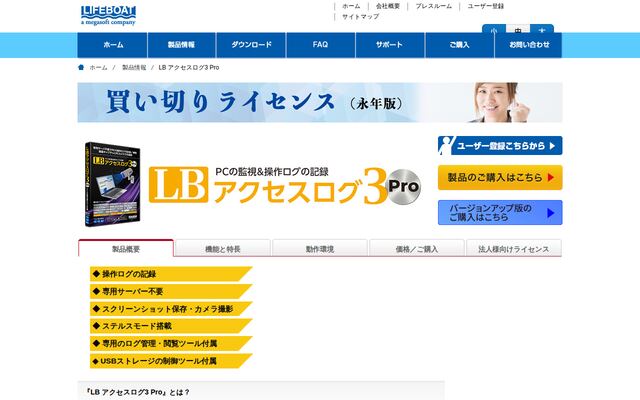Open ホーム link in top utility links
The image size is (640, 400).
(351, 6)
